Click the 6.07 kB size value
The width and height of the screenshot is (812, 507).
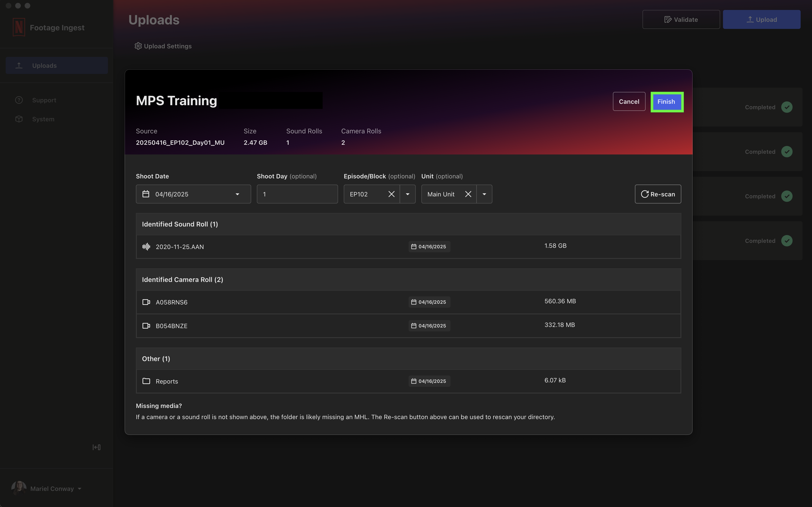click(555, 380)
